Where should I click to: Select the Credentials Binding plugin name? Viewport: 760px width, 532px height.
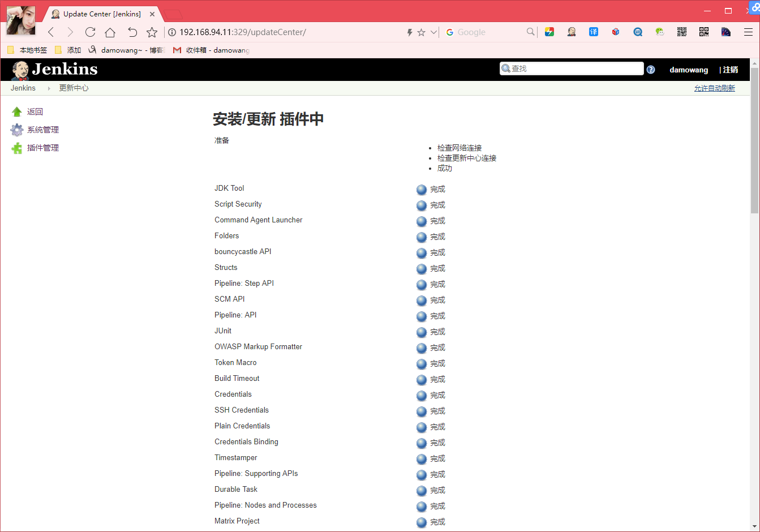pos(246,441)
